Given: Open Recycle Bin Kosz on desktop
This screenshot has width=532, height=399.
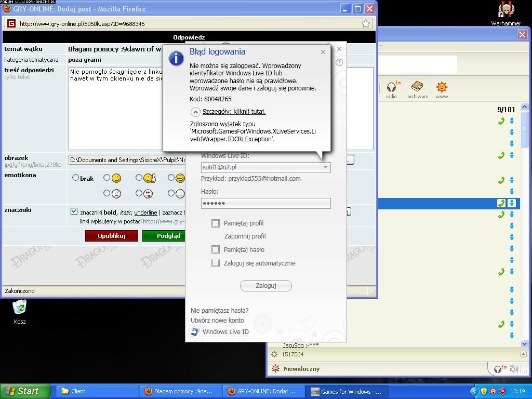Looking at the screenshot, I should coord(20,309).
